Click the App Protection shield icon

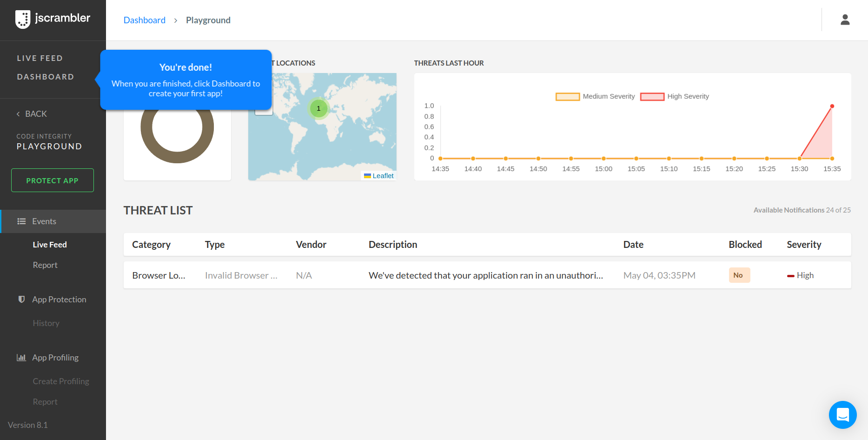[x=21, y=299]
